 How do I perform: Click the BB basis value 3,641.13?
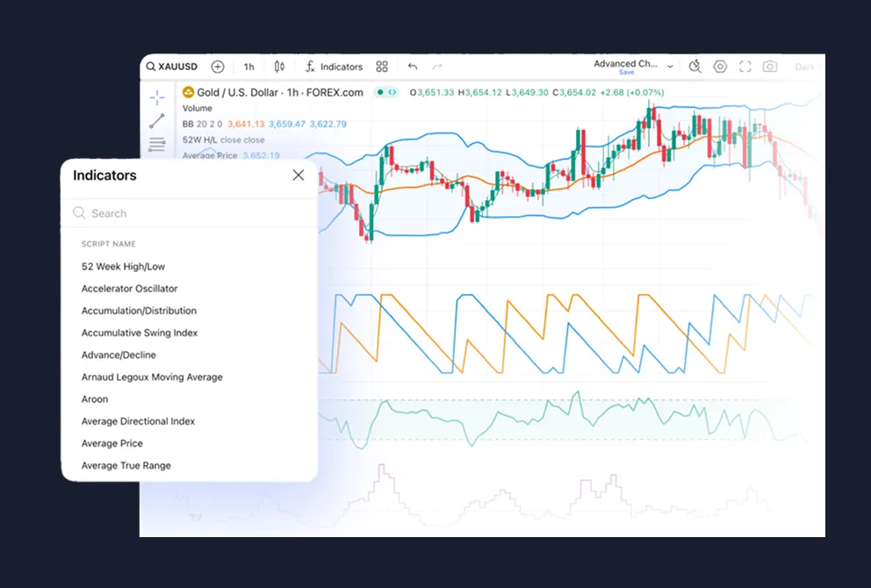click(246, 124)
